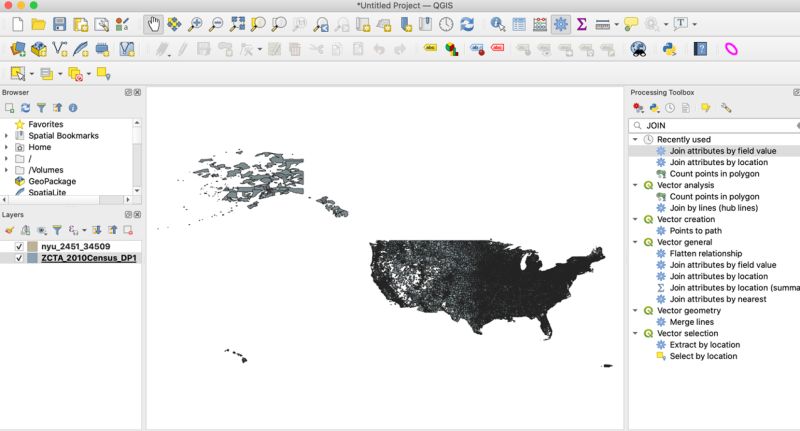800x431 pixels.
Task: Open the Data Source Manager icon
Action: (x=18, y=49)
